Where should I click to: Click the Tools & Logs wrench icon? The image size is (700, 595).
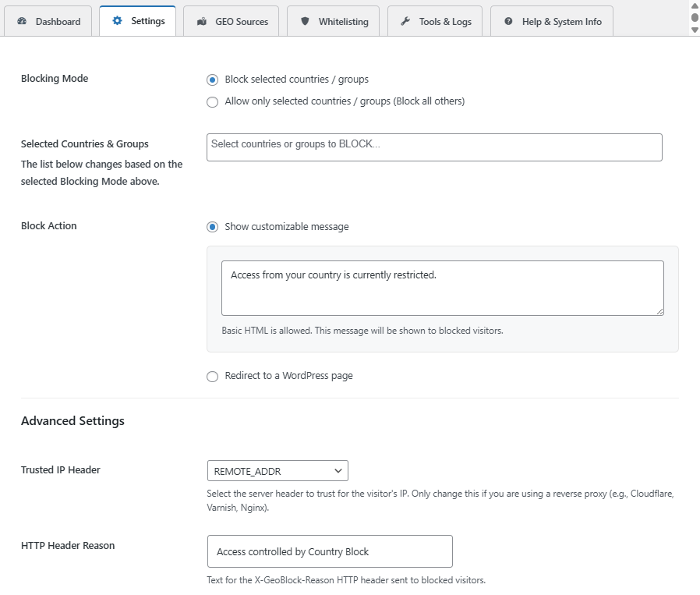pos(405,22)
